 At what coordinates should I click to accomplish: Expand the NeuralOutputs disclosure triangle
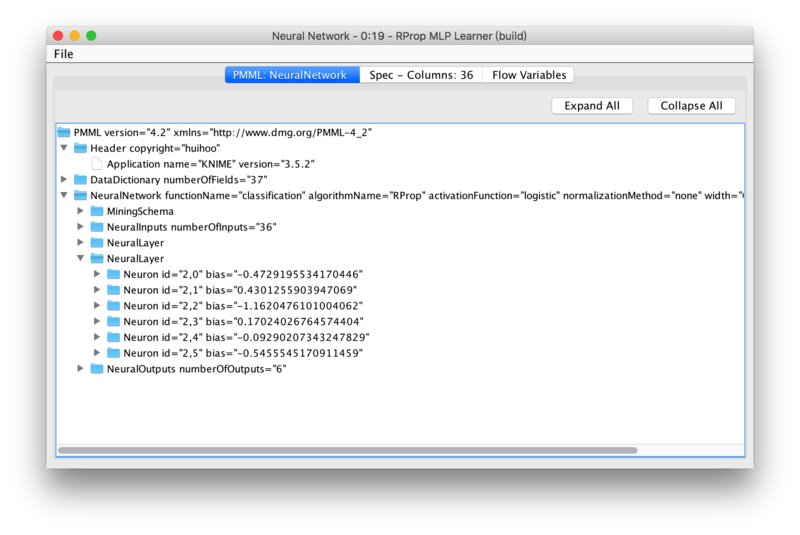(81, 369)
